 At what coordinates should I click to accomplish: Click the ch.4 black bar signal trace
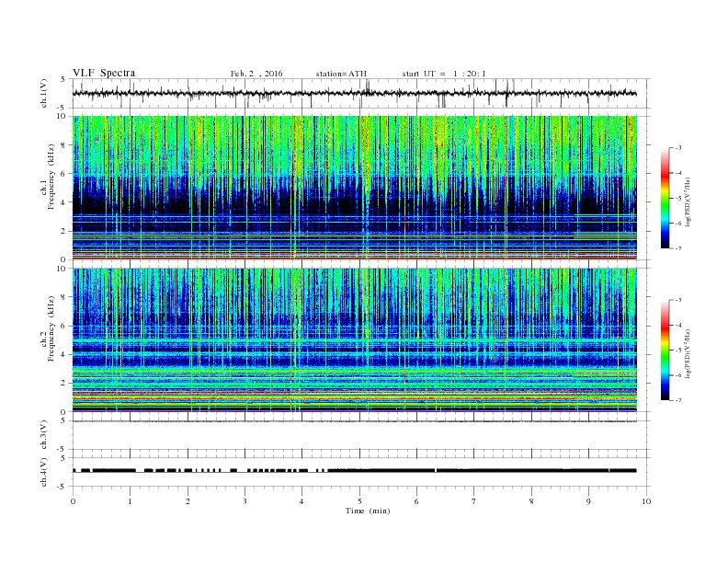[355, 471]
